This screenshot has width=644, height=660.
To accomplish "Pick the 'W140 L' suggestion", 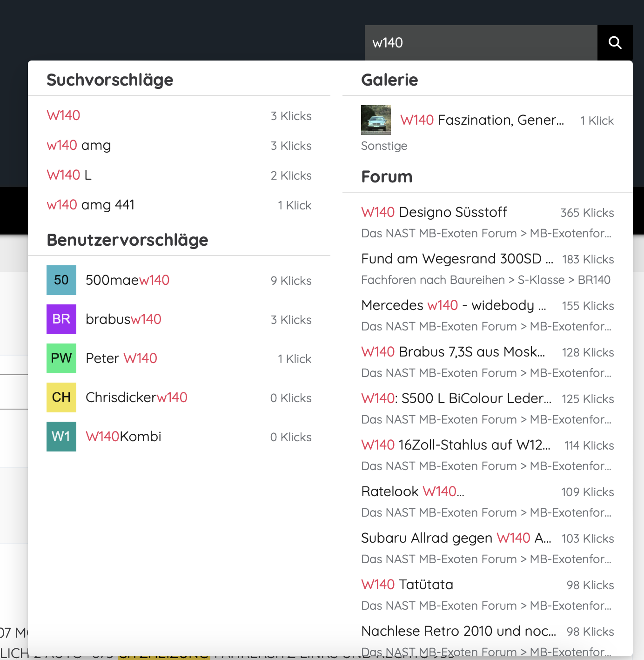I will click(x=69, y=175).
